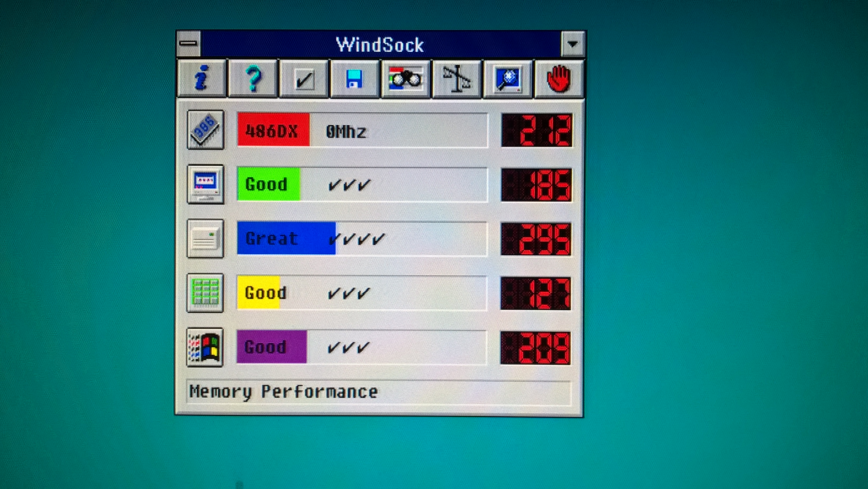This screenshot has height=489, width=868.
Task: Click the CPU chip test icon
Action: pos(205,130)
